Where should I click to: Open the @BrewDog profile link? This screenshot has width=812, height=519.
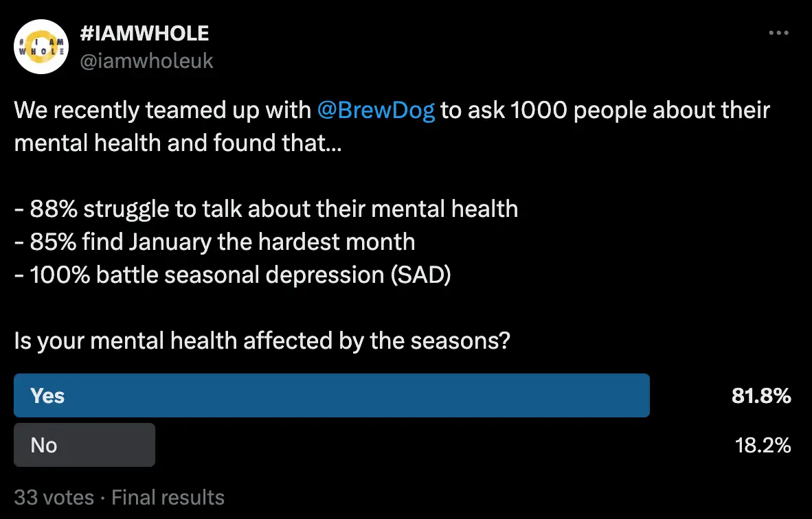[377, 110]
